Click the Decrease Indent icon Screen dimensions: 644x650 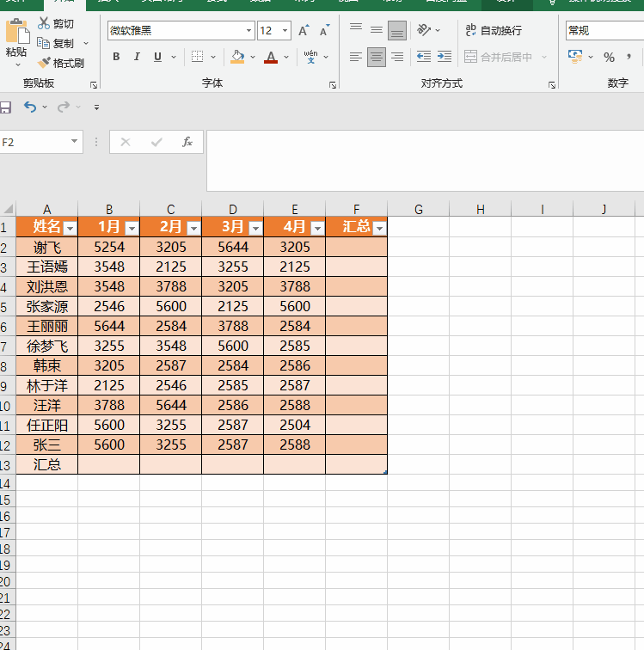tap(424, 57)
